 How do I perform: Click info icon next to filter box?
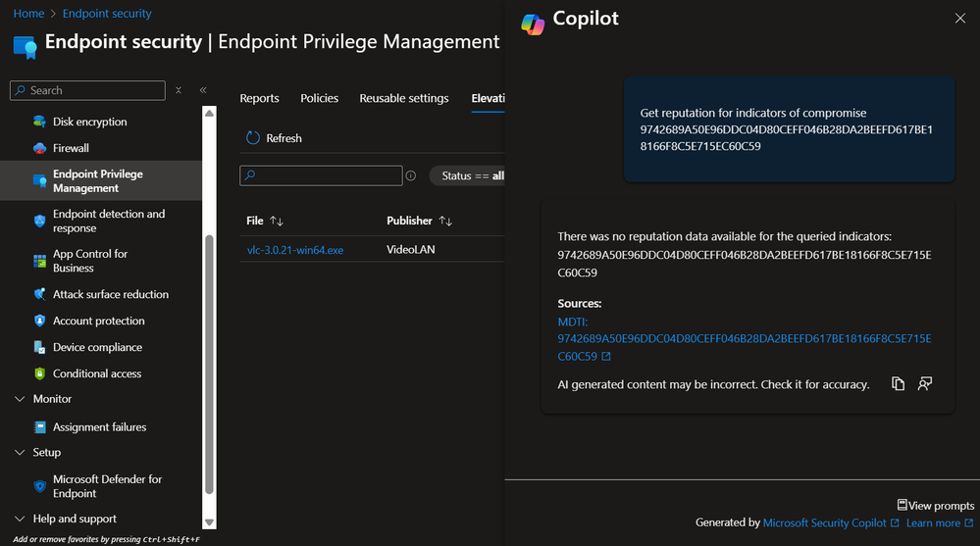tap(411, 175)
